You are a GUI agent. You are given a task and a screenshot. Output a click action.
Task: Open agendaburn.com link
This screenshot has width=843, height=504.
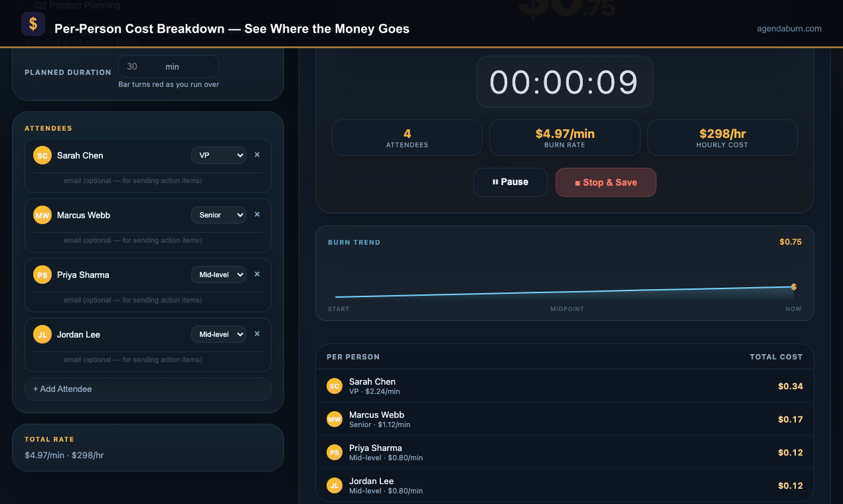789,29
